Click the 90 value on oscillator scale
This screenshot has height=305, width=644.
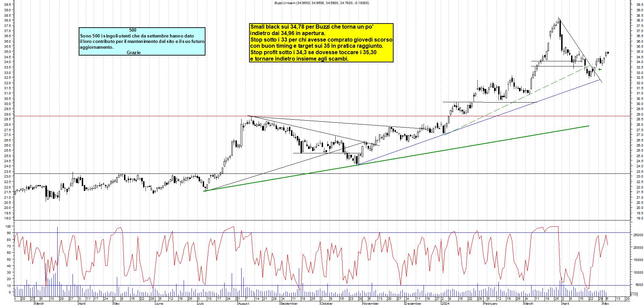point(9,233)
